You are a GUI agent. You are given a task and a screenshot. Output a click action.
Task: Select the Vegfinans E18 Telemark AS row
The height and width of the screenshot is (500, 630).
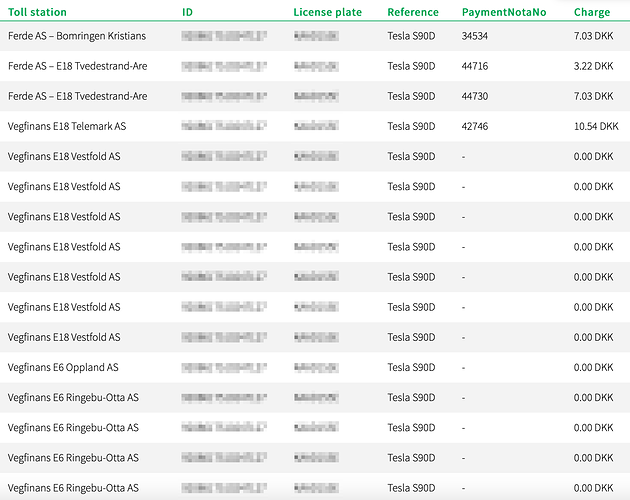pyautogui.click(x=315, y=126)
